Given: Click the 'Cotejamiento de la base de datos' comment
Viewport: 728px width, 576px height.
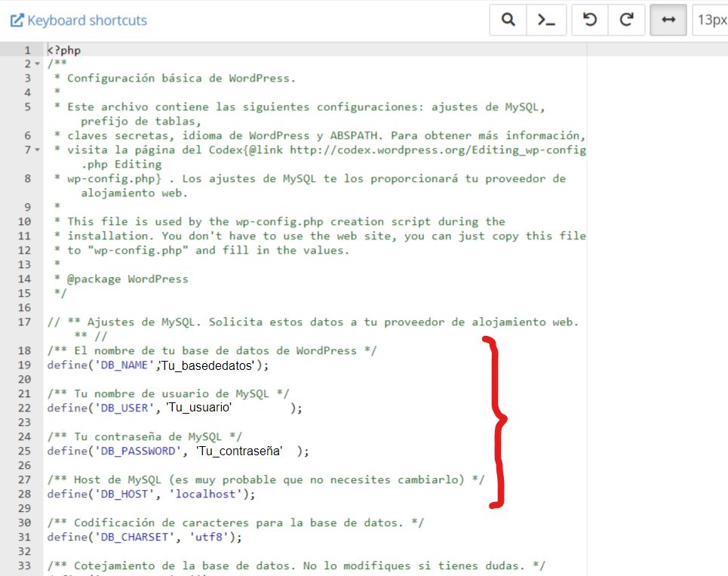Looking at the screenshot, I should (296, 565).
